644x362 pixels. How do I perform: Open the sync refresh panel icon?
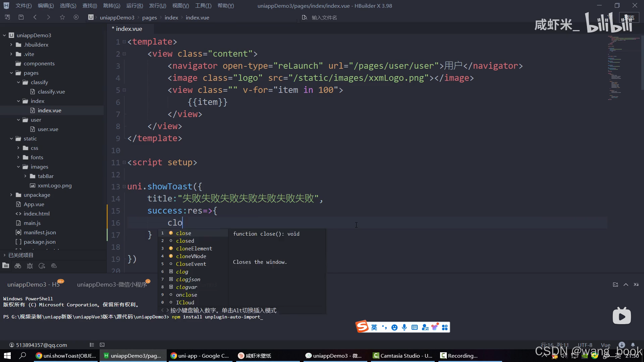tap(42, 266)
